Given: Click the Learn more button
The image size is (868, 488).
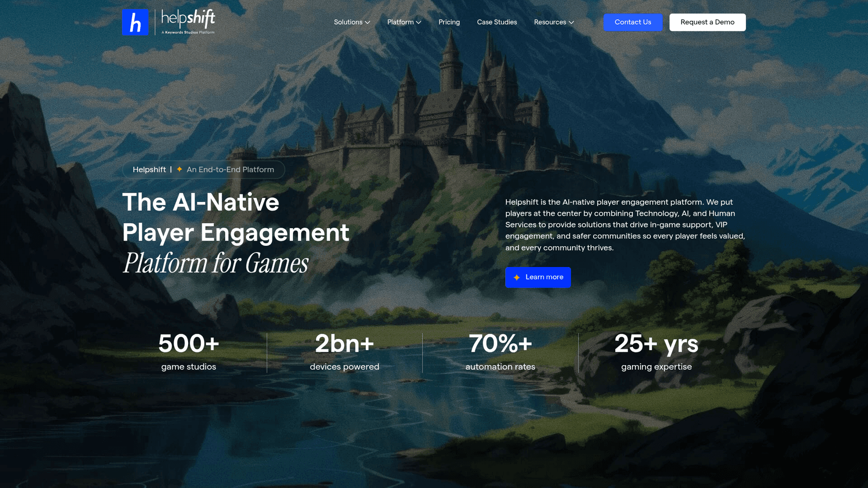Looking at the screenshot, I should pos(538,277).
